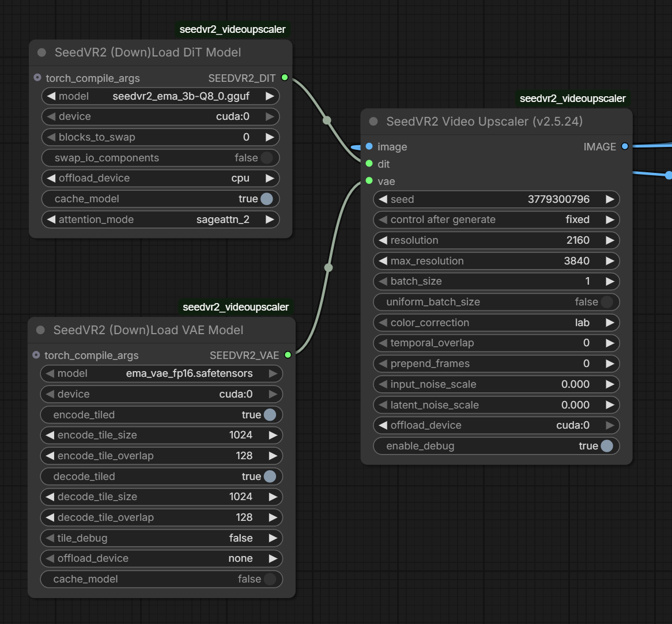Open offload_device none dropdown in VAE node
672x624 pixels.
click(x=161, y=558)
